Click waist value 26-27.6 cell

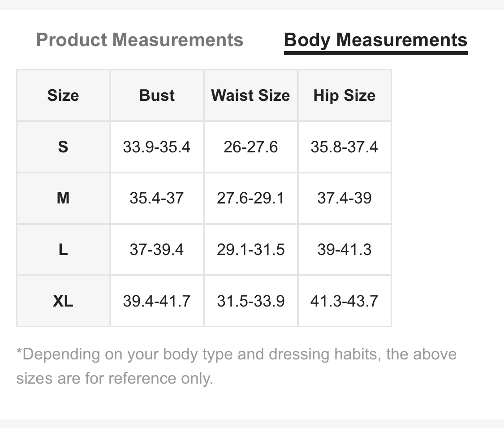point(250,147)
